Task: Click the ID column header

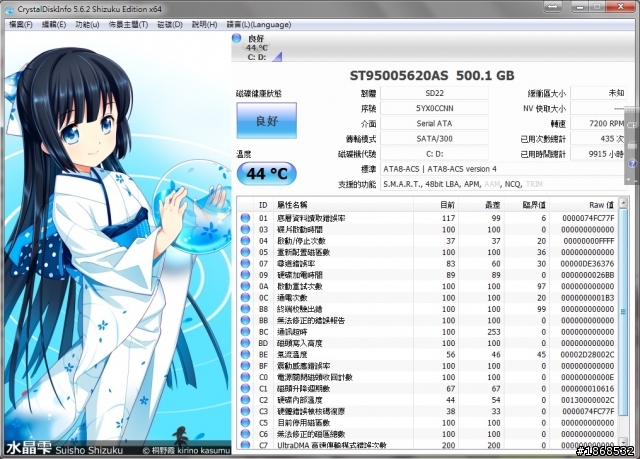Action: click(x=263, y=205)
